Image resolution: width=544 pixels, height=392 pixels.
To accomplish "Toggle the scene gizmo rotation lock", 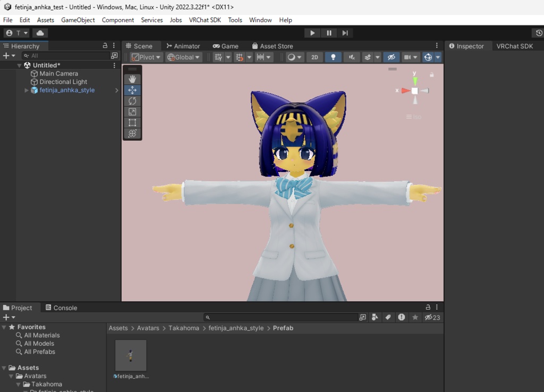I will (431, 74).
